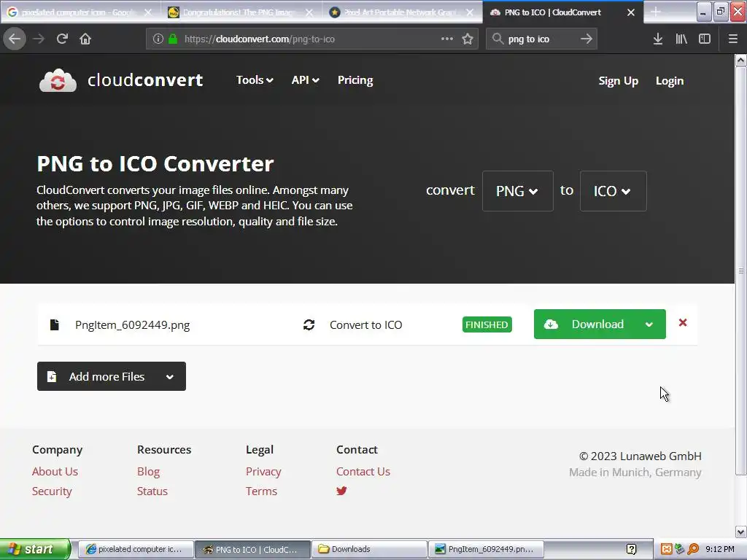Click the help question mark tray icon
747x560 pixels.
631,549
